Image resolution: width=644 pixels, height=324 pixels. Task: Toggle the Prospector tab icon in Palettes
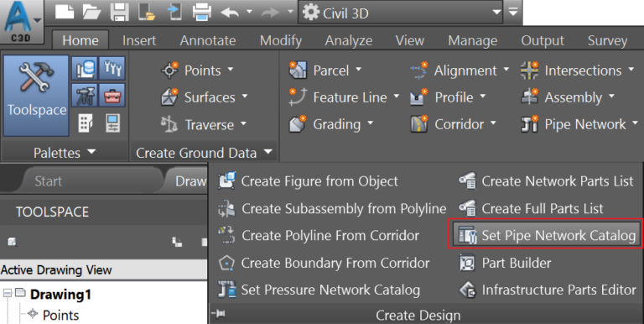click(85, 68)
